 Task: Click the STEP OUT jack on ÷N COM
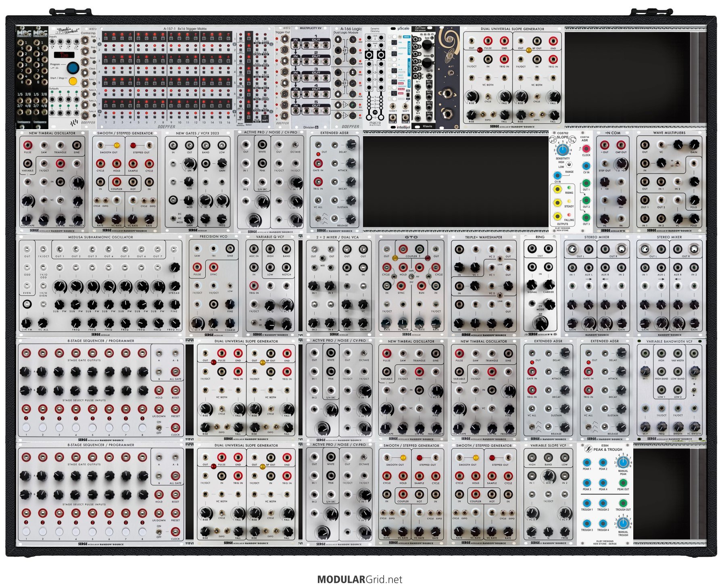605,163
